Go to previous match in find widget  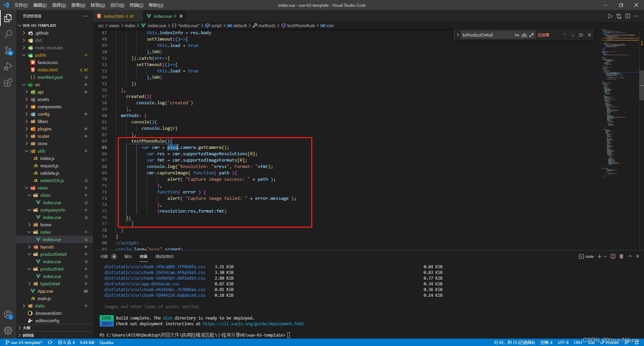565,35
